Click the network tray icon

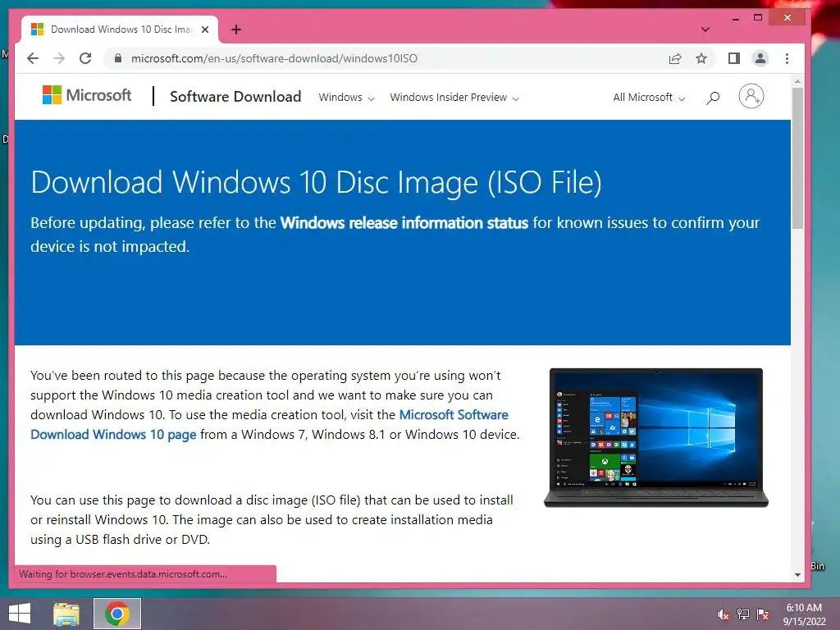click(x=743, y=614)
